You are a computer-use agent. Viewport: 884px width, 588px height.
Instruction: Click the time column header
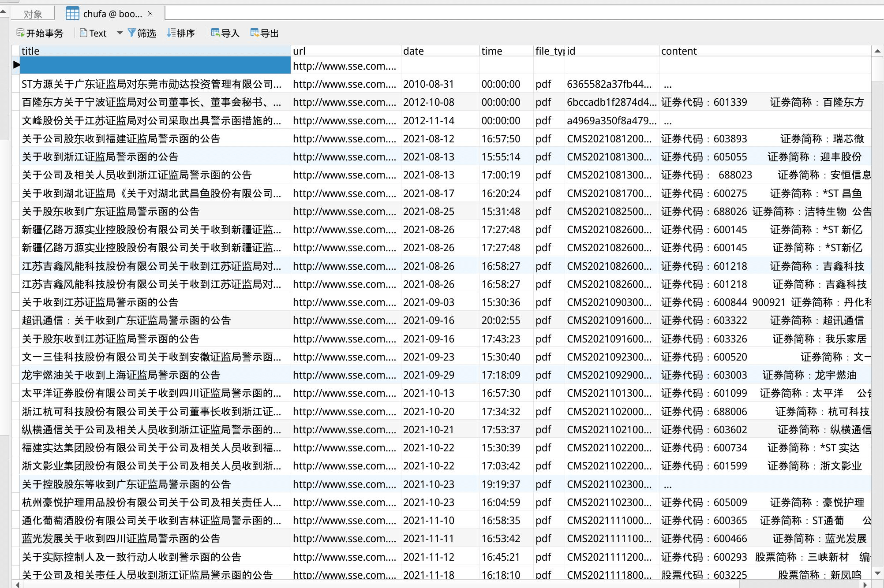click(506, 51)
